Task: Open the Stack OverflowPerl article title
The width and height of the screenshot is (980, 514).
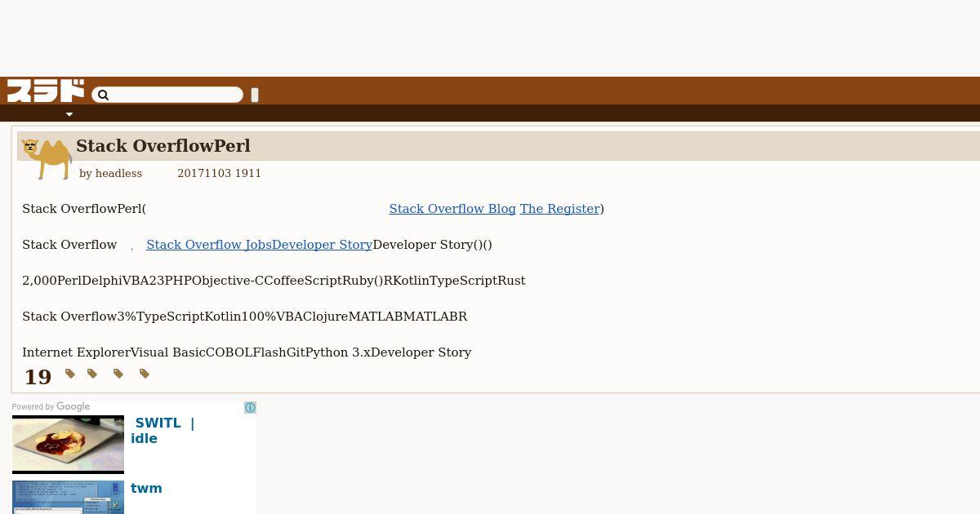Action: pyautogui.click(x=163, y=146)
